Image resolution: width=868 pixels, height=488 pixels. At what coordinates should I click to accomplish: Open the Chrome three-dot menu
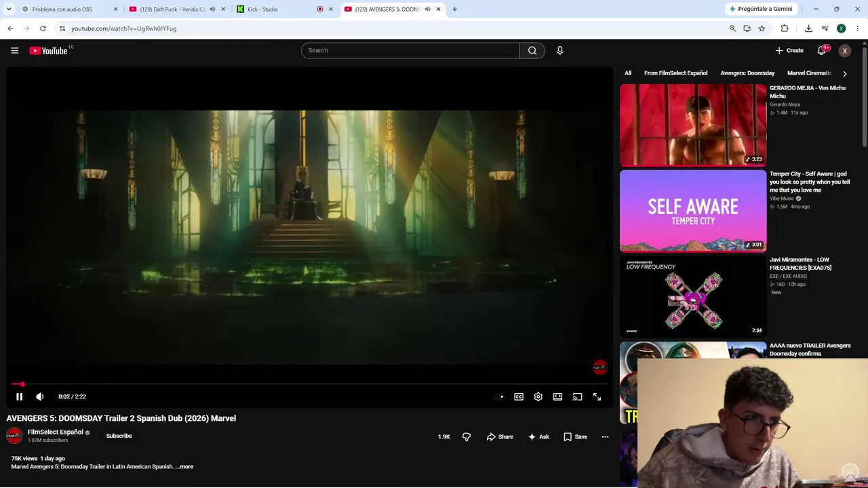(x=858, y=28)
